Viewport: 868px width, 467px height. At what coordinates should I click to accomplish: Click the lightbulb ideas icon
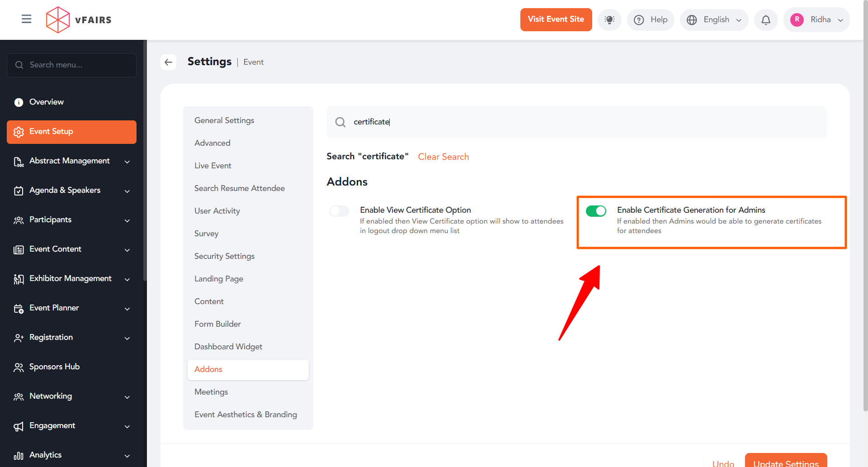(x=609, y=20)
